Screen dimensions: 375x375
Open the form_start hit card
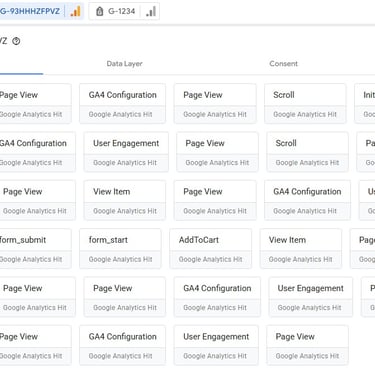[x=120, y=249]
